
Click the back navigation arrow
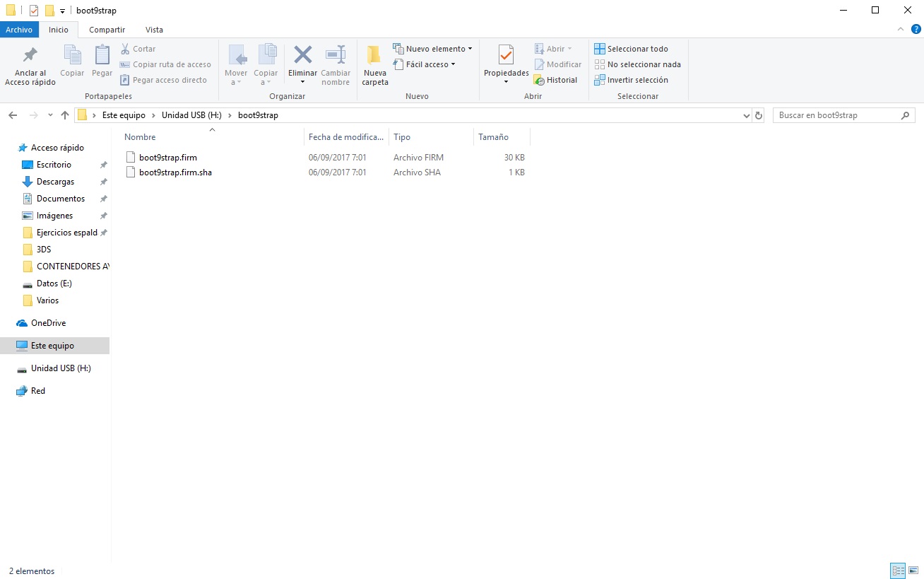(x=13, y=115)
